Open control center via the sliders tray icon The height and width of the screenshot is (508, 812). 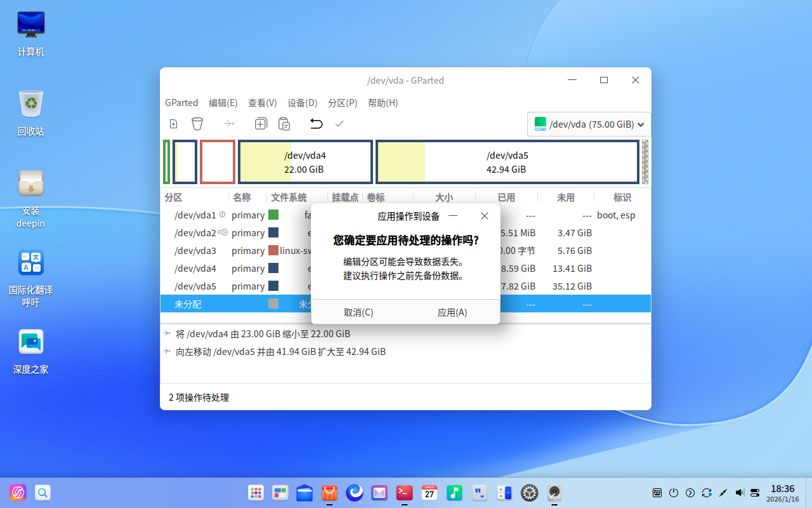[755, 493]
